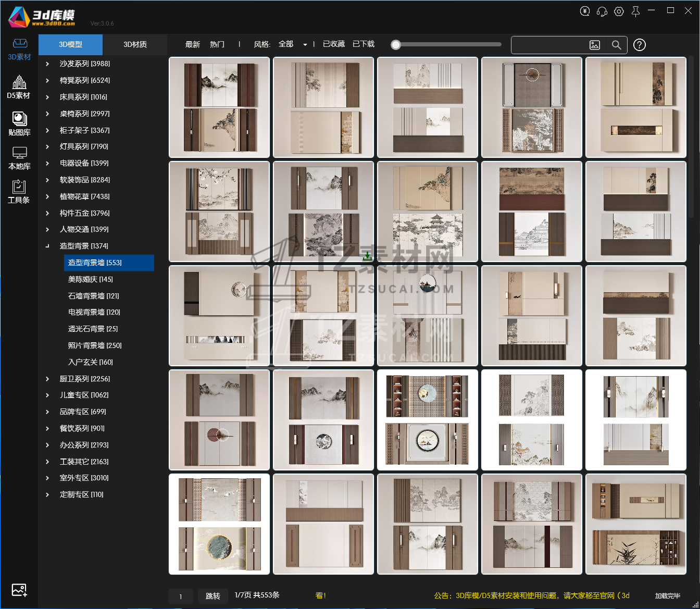Open the help question-mark icon
This screenshot has width=700, height=609.
pos(640,45)
